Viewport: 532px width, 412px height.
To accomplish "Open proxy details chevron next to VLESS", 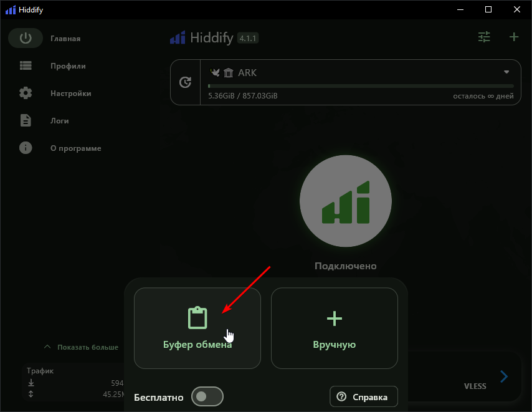I will point(504,376).
